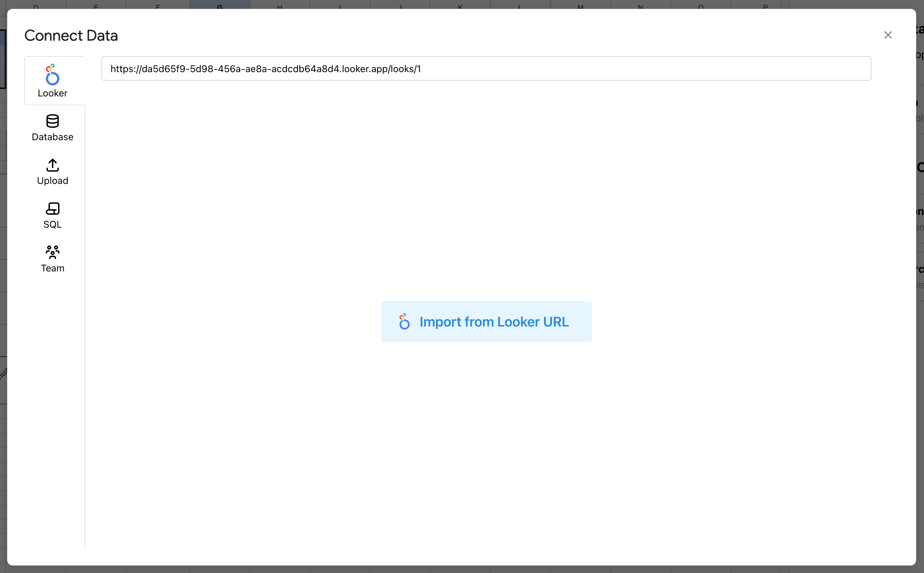The height and width of the screenshot is (573, 924).
Task: Open the Database cylinder icon
Action: click(x=52, y=121)
